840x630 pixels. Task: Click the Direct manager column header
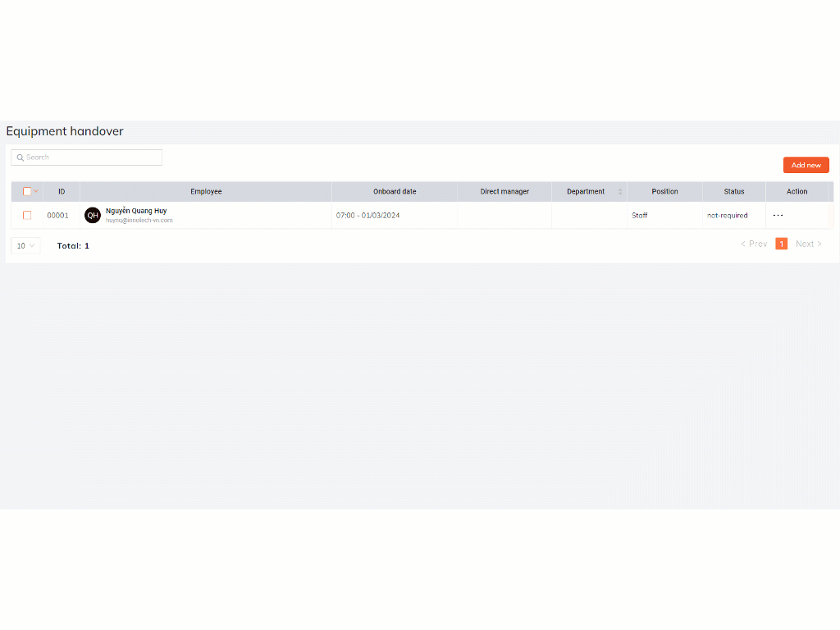click(x=504, y=192)
